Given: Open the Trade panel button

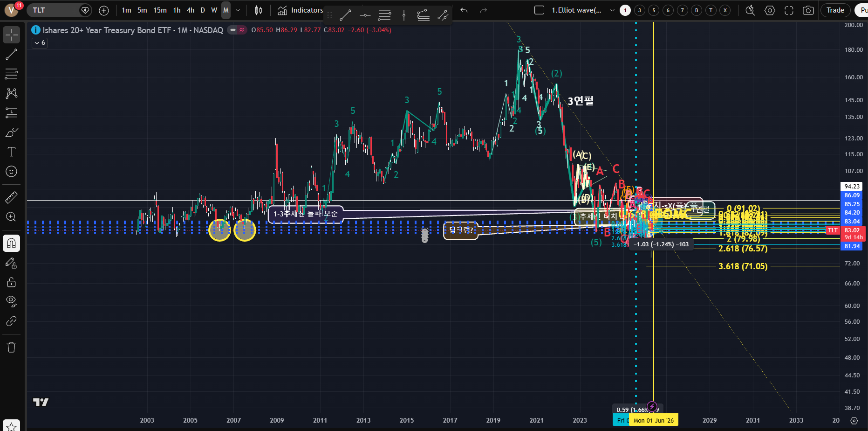Looking at the screenshot, I should [x=835, y=10].
